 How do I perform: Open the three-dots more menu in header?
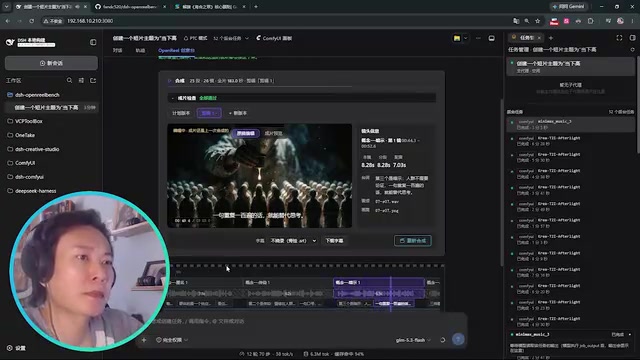tap(478, 38)
